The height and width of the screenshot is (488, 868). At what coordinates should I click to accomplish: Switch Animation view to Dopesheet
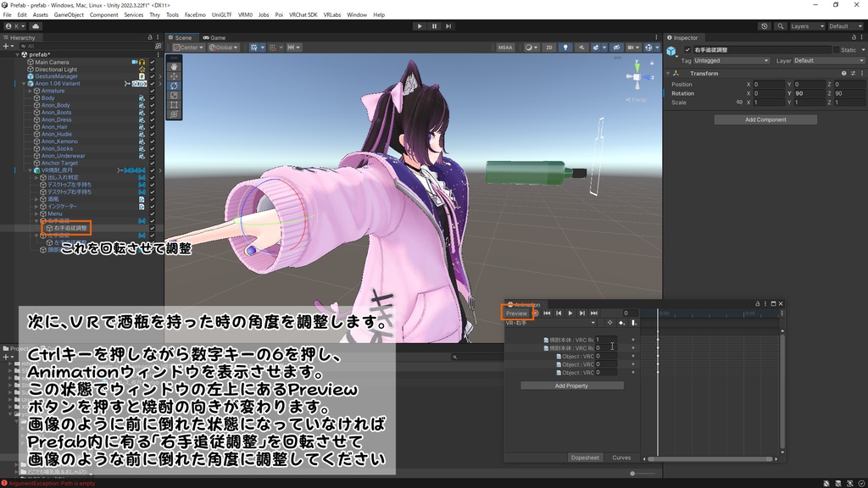tap(585, 457)
